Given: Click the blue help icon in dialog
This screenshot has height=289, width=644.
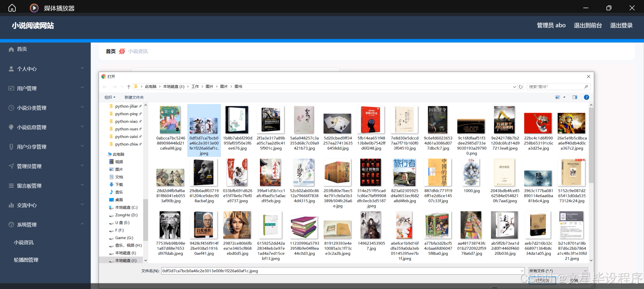Looking at the screenshot, I should click(586, 97).
